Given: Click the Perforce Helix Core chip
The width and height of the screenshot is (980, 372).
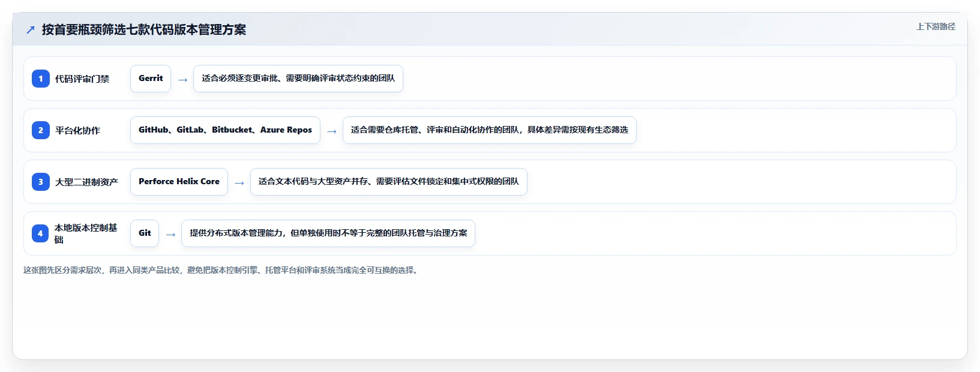Looking at the screenshot, I should coord(179,182).
